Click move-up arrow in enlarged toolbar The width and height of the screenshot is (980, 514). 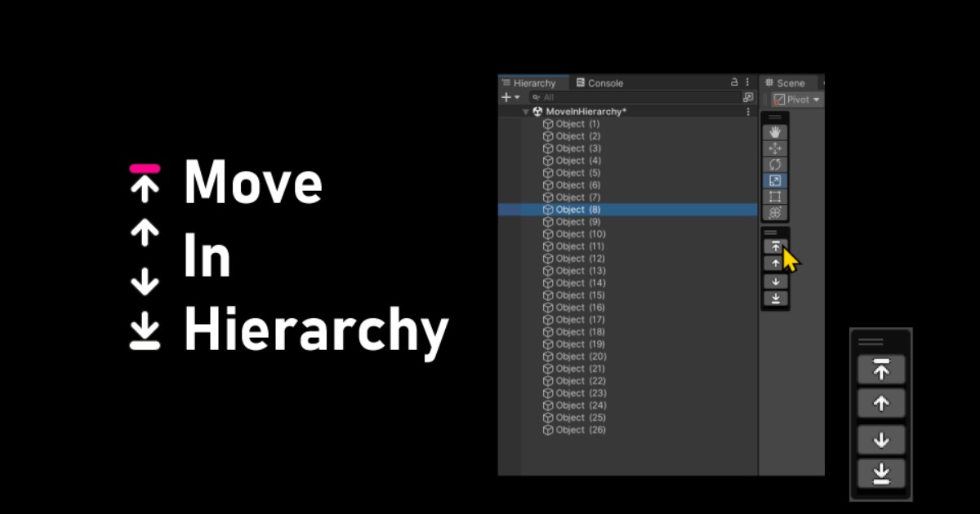[x=881, y=403]
